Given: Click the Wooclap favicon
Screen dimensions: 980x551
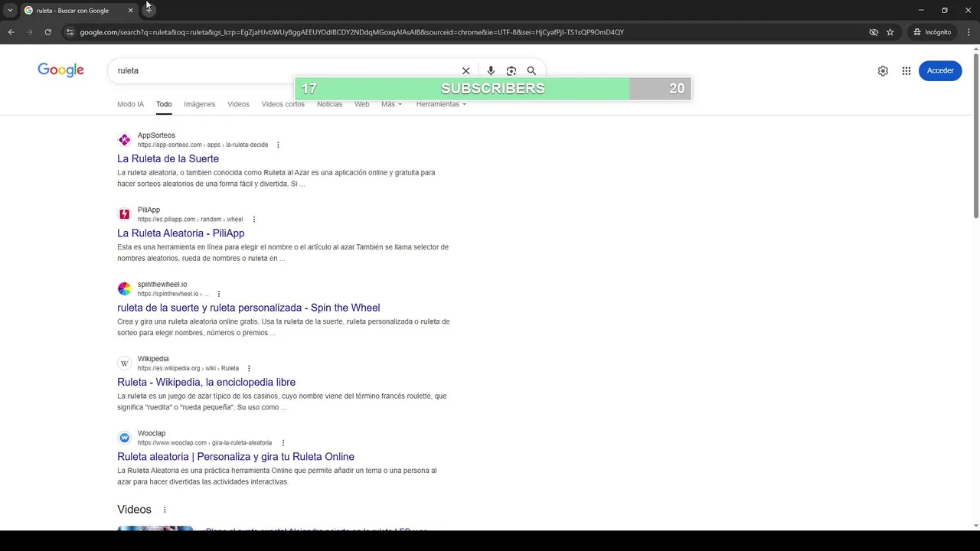Looking at the screenshot, I should point(124,438).
